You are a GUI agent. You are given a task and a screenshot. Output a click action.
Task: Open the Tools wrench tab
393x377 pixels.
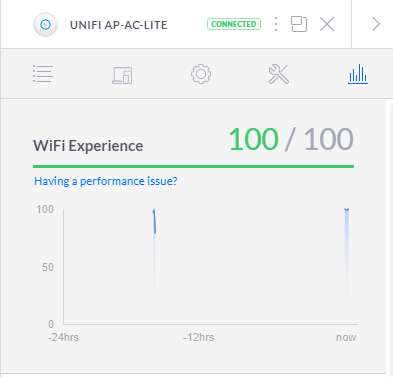pyautogui.click(x=279, y=74)
